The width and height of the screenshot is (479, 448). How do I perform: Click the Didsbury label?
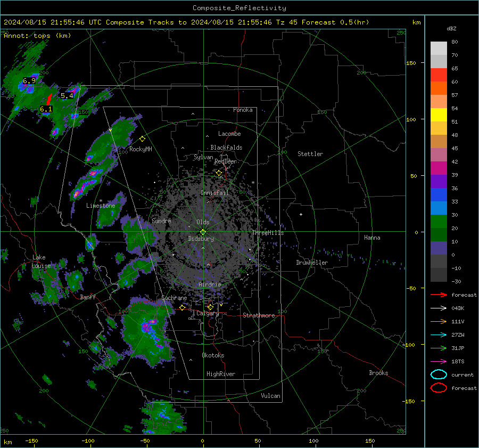pyautogui.click(x=201, y=239)
